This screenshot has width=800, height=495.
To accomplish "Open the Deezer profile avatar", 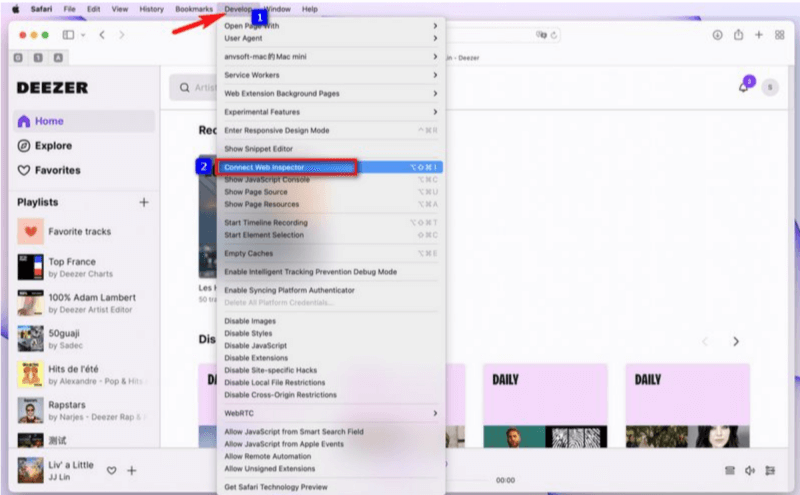I will click(770, 87).
